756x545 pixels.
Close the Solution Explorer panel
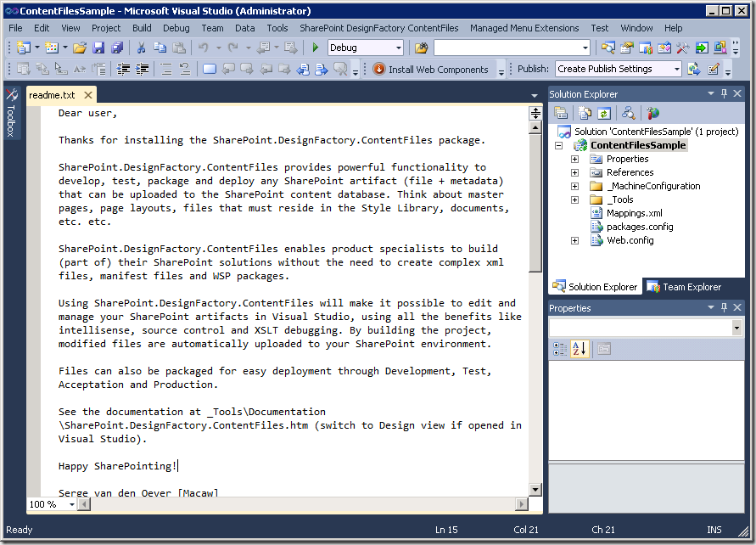737,93
